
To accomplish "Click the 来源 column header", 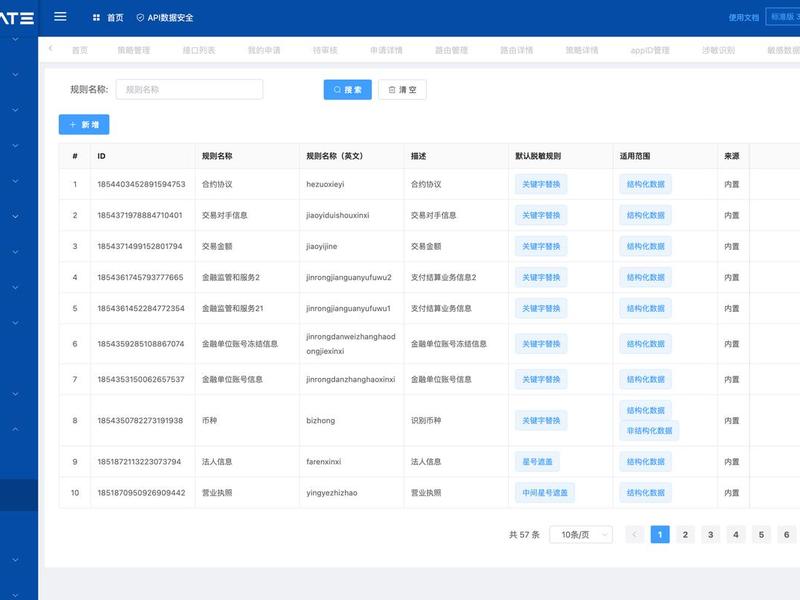I will tap(732, 156).
